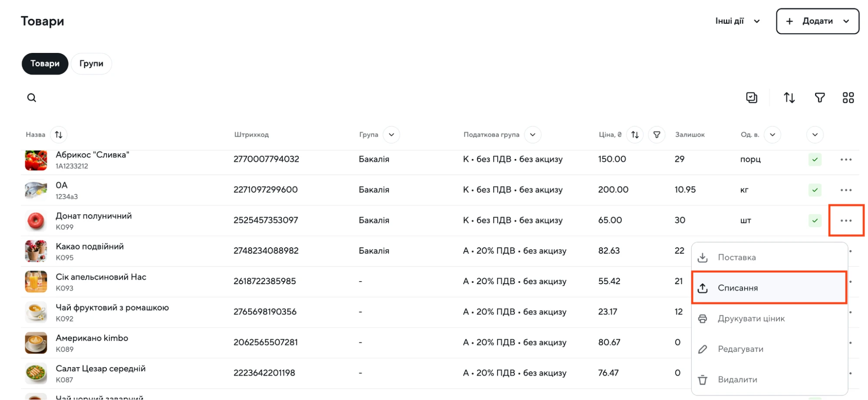868x400 pixels.
Task: Click barcode 2525457353097
Action: [266, 220]
